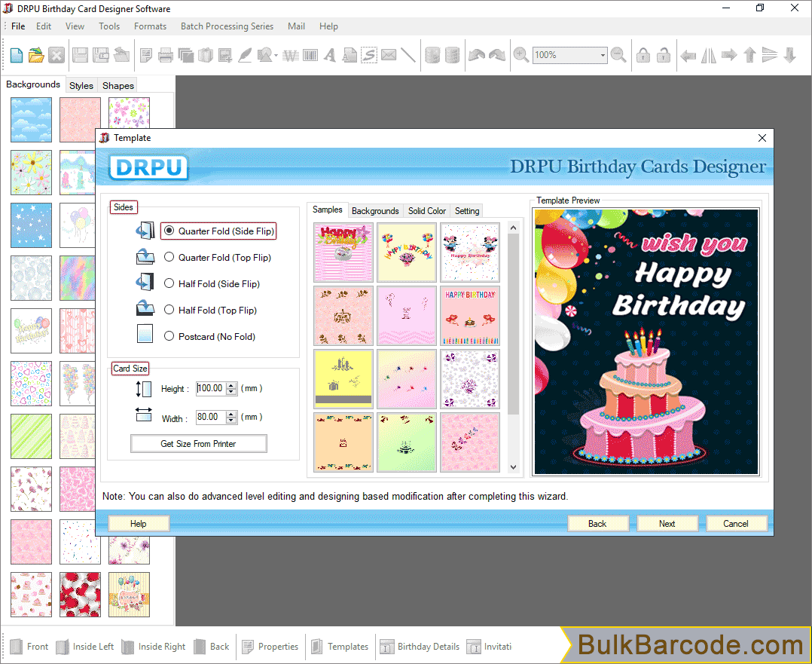The height and width of the screenshot is (664, 812).
Task: Click the Help button in Template dialog
Action: 139,524
